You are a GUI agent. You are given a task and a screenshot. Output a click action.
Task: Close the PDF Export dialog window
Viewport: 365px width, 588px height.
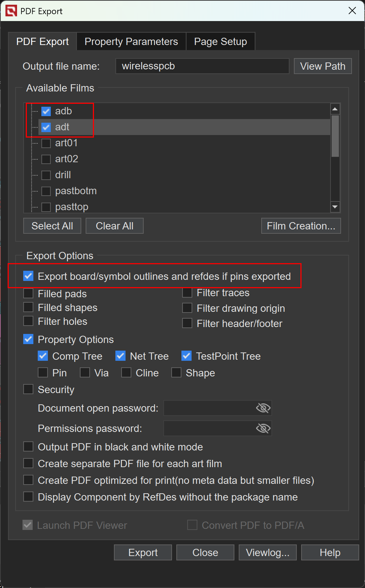click(x=352, y=11)
